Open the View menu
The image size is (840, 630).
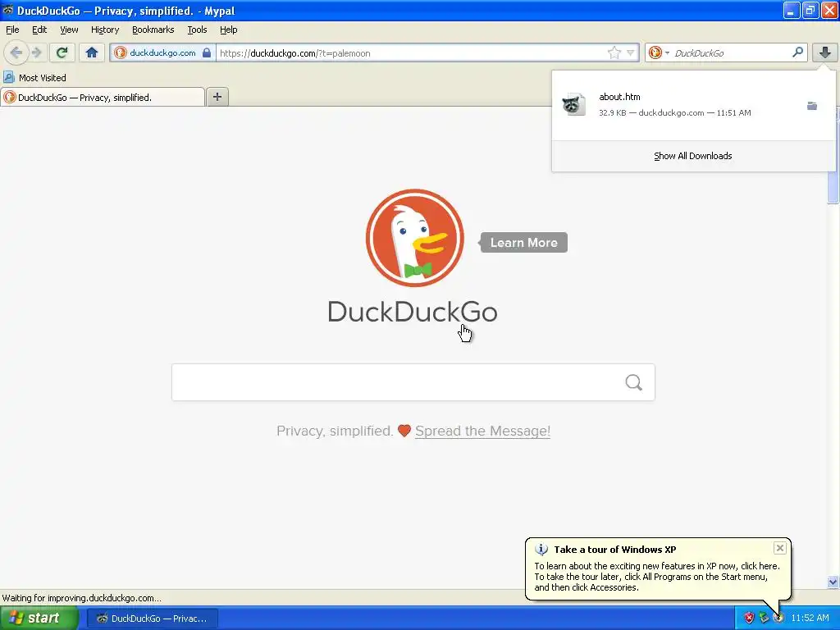tap(69, 30)
